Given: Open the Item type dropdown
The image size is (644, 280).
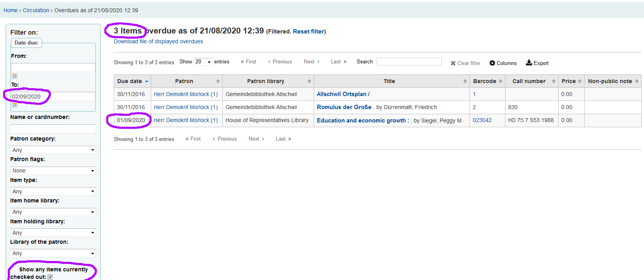Looking at the screenshot, I should point(53,191).
